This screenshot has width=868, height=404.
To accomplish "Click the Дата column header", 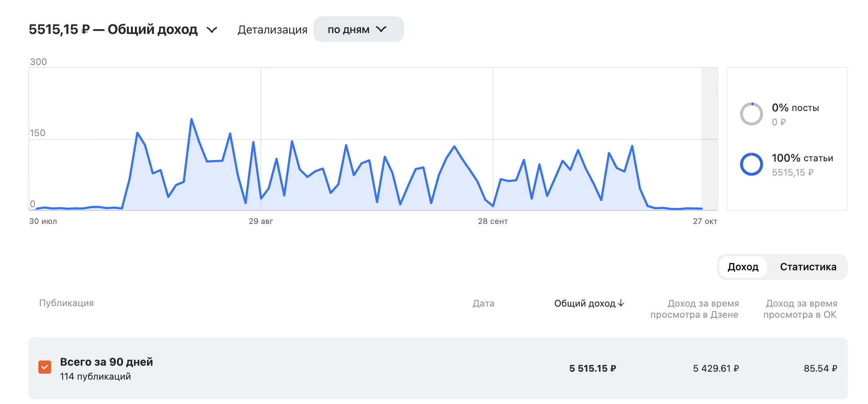I will 483,303.
